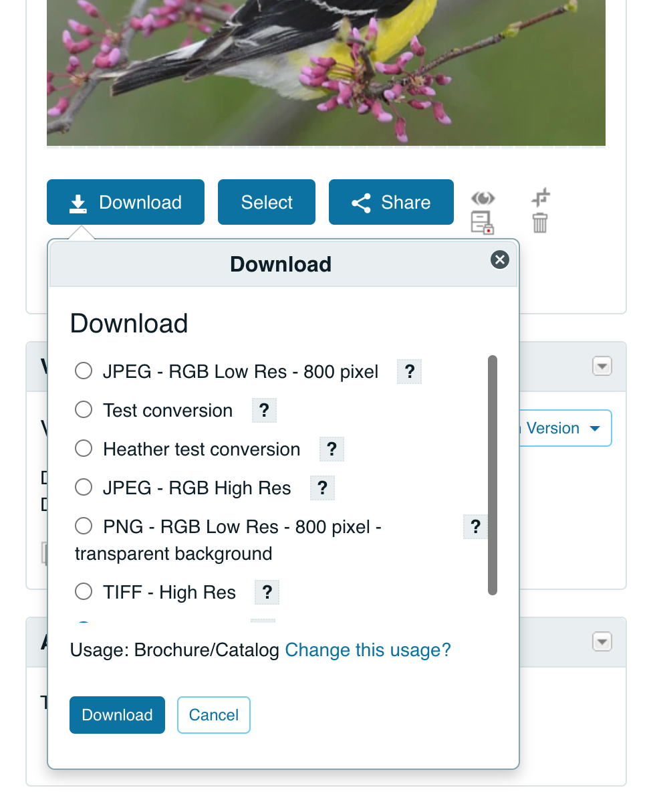The image size is (647, 812).
Task: Click the share icon inside the Share button
Action: coord(361,202)
